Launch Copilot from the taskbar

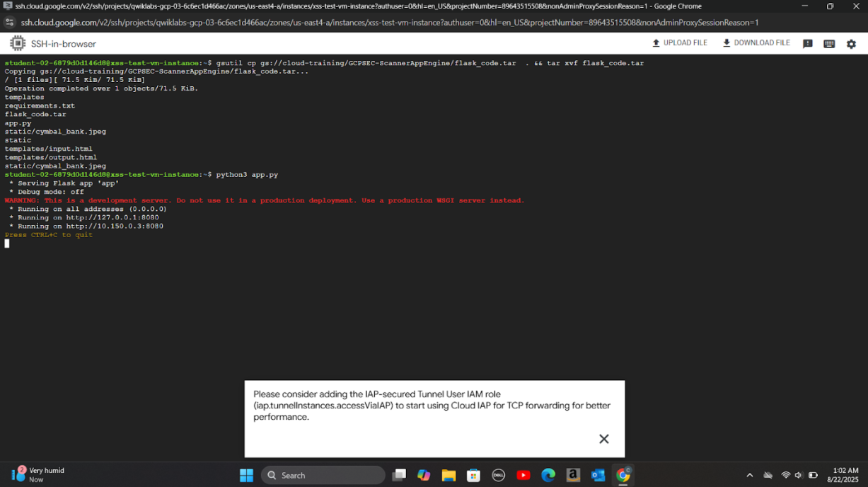pyautogui.click(x=424, y=475)
